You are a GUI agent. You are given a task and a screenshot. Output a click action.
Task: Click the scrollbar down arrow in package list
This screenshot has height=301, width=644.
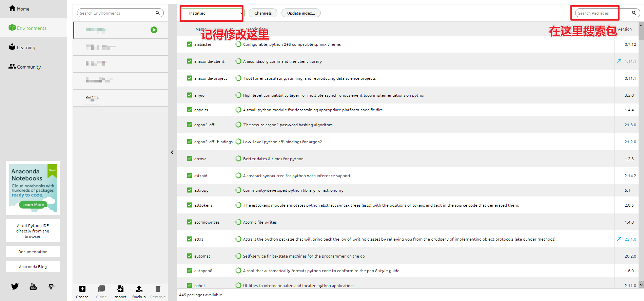pos(641,284)
